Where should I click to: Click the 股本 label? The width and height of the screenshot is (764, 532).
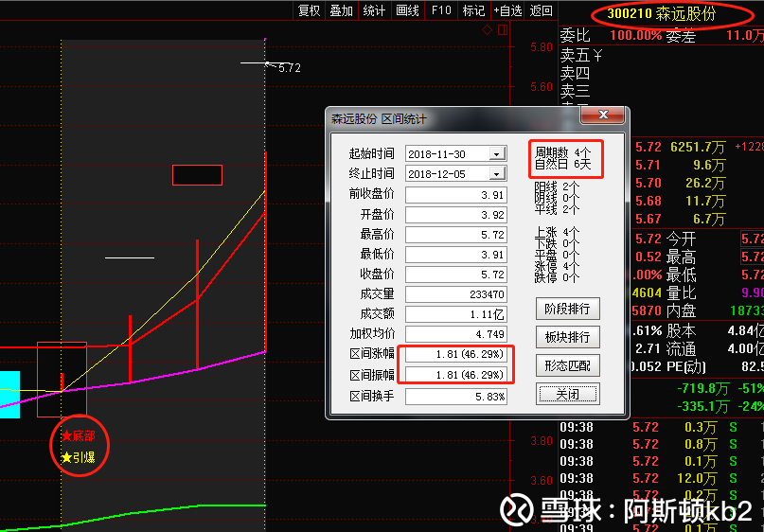(x=682, y=330)
